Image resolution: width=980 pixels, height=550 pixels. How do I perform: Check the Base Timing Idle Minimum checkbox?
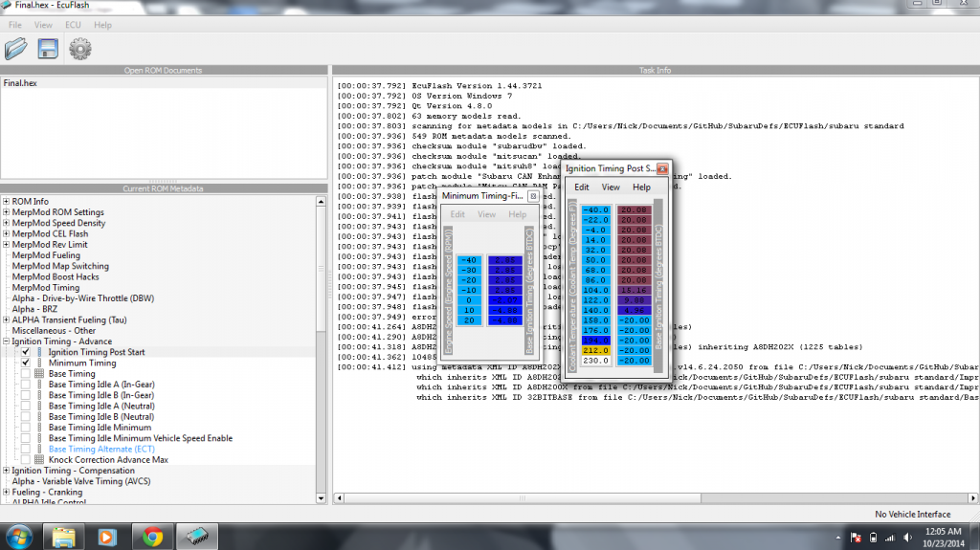coord(26,428)
